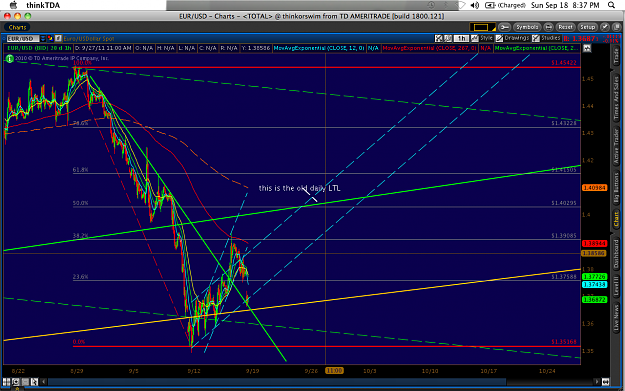Open the Symbols button
The image size is (625, 391).
(x=527, y=27)
